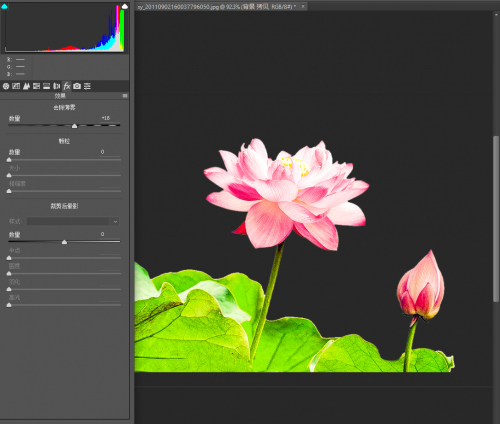Toggle the shadow clipping warning triangle
This screenshot has width=500, height=424.
4,6
